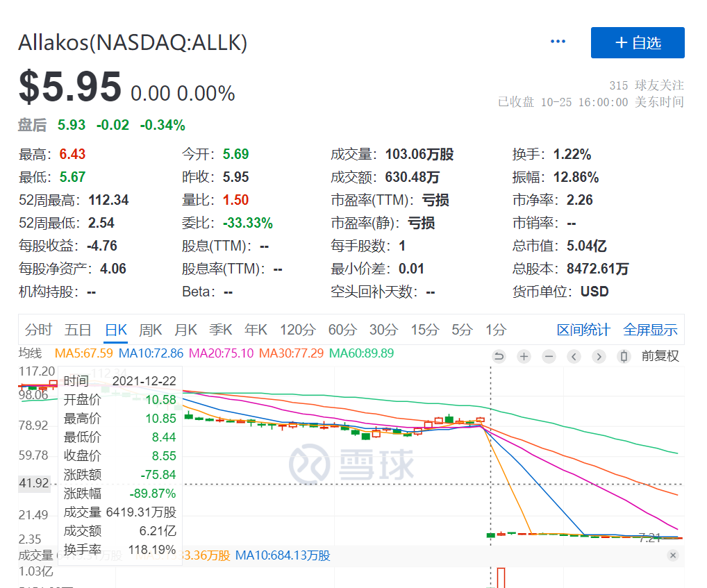Click the 均线 moving average label
The height and width of the screenshot is (588, 707).
point(30,353)
